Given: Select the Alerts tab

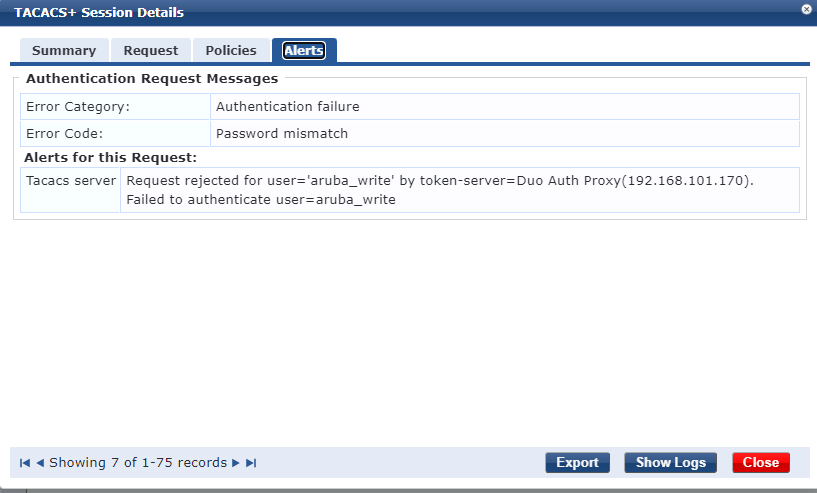Looking at the screenshot, I should (x=304, y=50).
